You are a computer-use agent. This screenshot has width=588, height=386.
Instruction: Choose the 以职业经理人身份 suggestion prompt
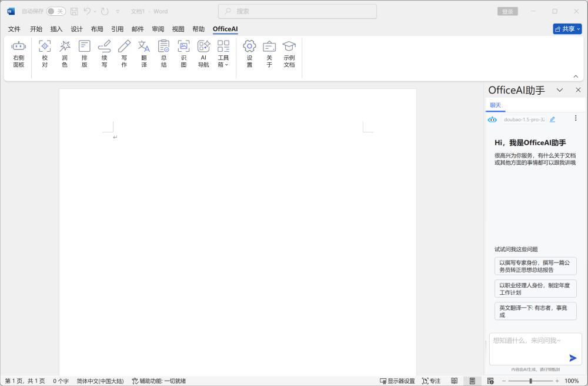[535, 288]
